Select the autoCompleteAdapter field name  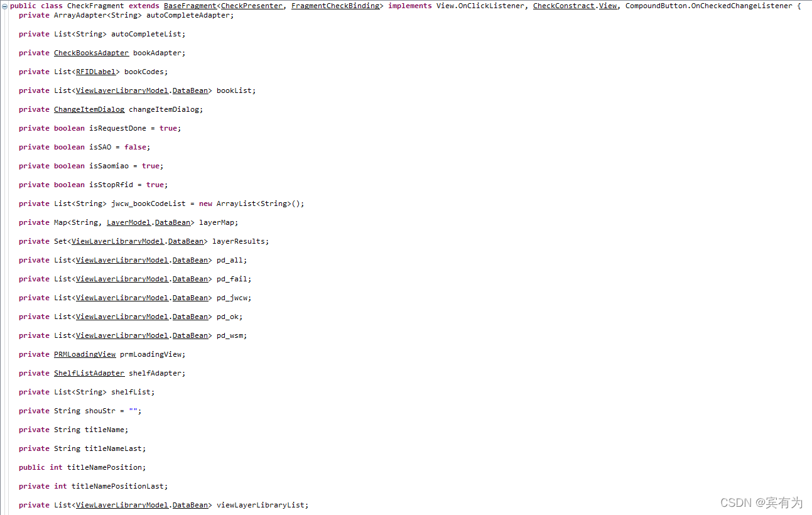click(188, 15)
